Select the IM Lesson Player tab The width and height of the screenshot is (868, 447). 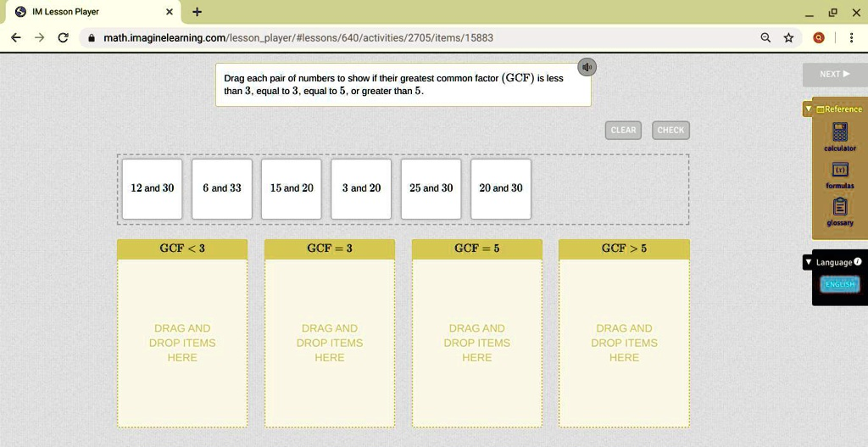click(x=93, y=12)
